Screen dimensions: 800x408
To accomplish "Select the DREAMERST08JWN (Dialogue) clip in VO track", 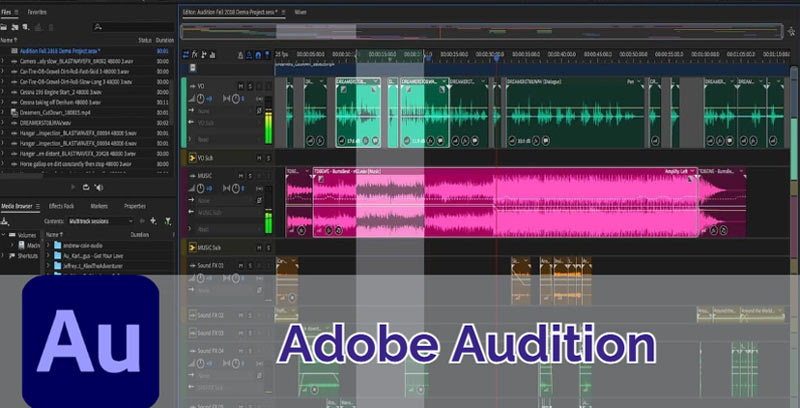I will 574,112.
